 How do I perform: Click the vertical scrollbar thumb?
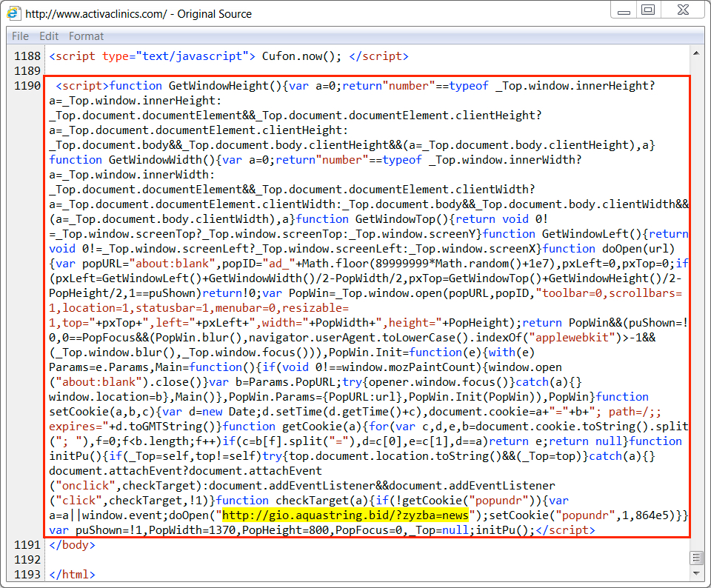[696, 558]
